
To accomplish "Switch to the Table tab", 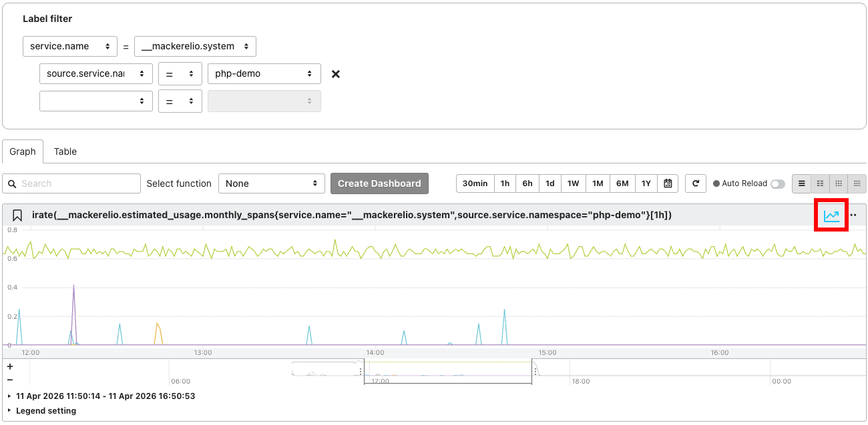I will coord(65,151).
